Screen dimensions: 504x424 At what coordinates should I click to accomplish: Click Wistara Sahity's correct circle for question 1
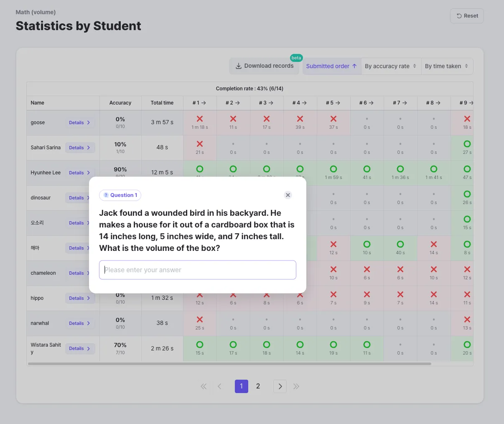200,345
